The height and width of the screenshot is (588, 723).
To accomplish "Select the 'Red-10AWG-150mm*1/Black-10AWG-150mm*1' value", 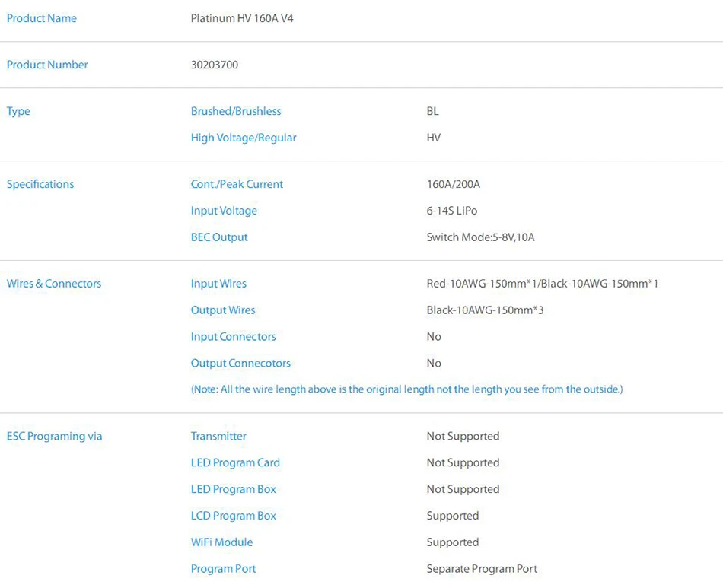I will [x=542, y=284].
